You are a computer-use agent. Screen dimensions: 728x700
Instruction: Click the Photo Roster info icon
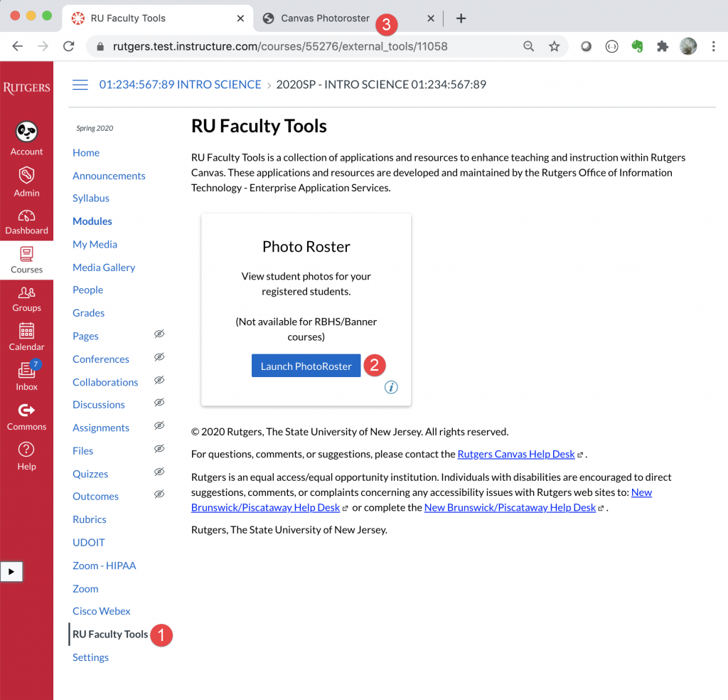[391, 387]
